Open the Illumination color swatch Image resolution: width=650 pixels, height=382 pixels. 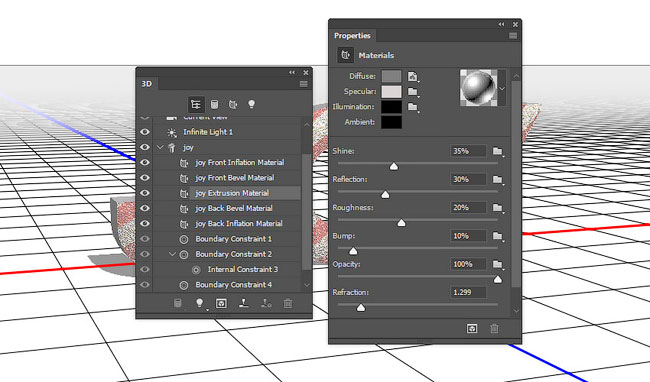(391, 107)
